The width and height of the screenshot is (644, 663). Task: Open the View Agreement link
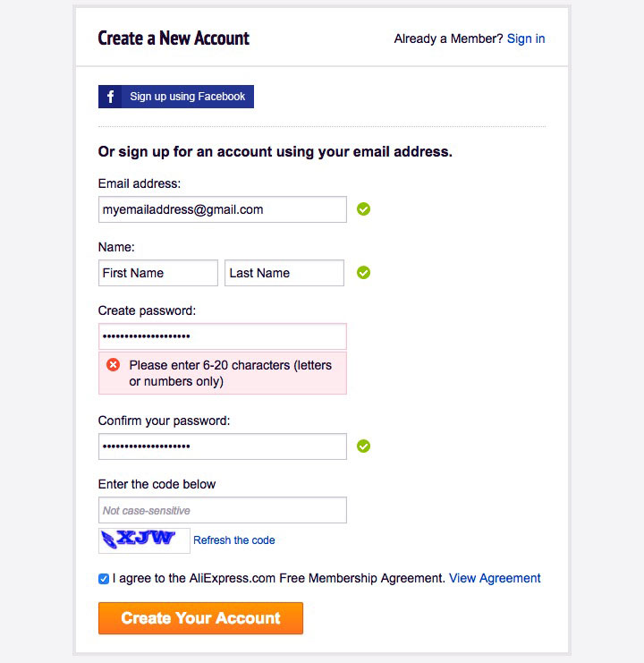(x=495, y=578)
